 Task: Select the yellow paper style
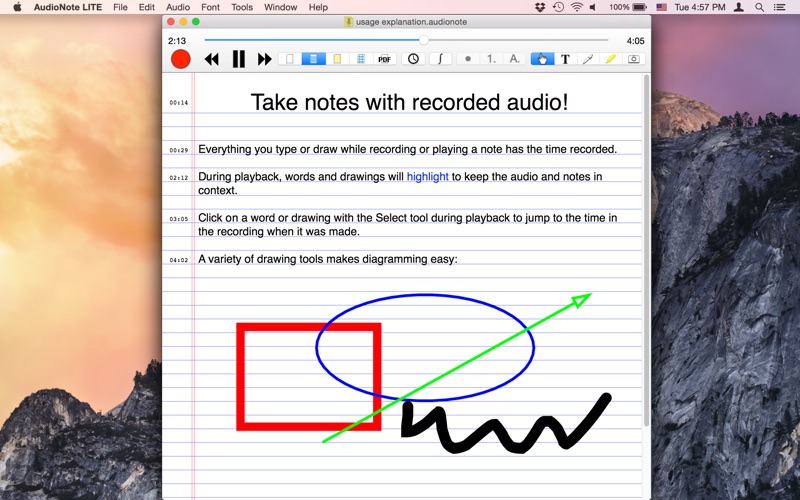337,59
